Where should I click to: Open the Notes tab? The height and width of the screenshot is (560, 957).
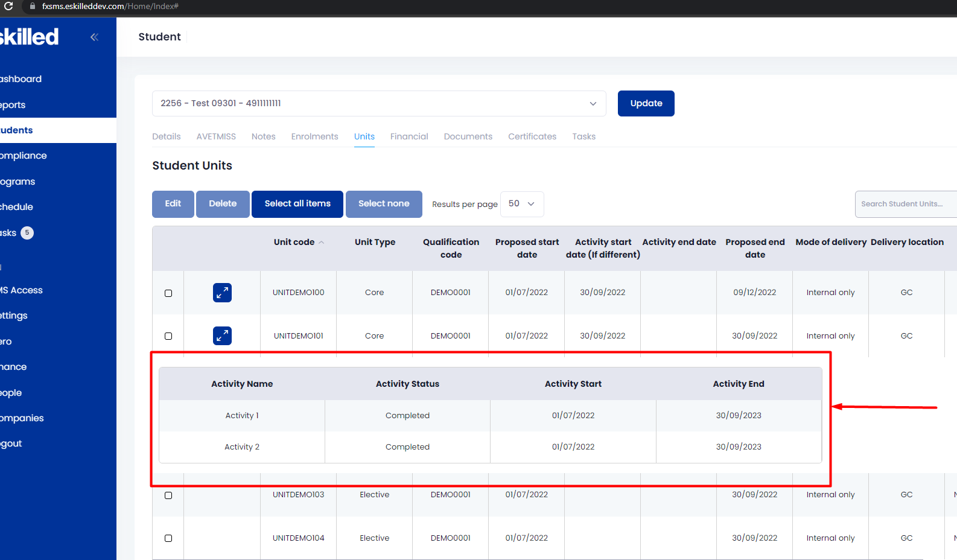264,136
